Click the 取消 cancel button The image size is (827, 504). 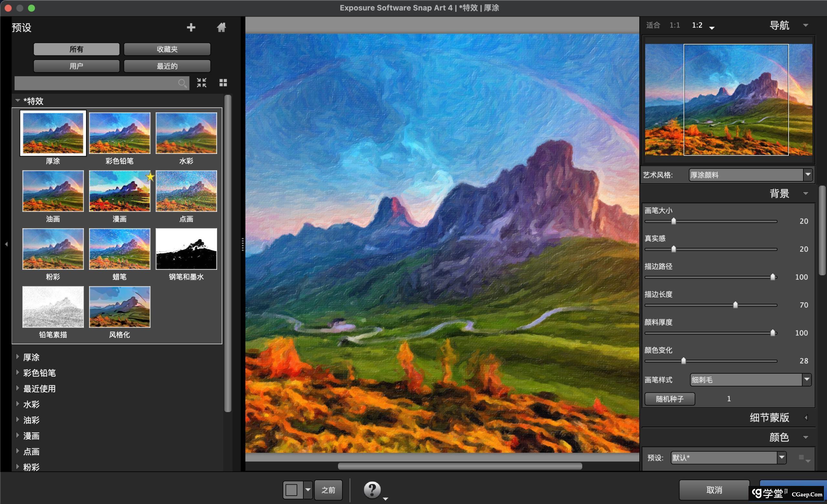click(714, 490)
